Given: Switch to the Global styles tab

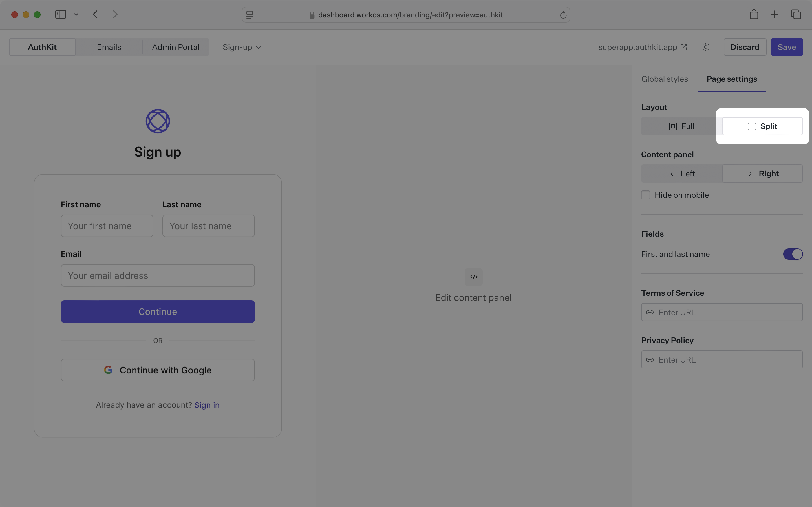Looking at the screenshot, I should (664, 79).
